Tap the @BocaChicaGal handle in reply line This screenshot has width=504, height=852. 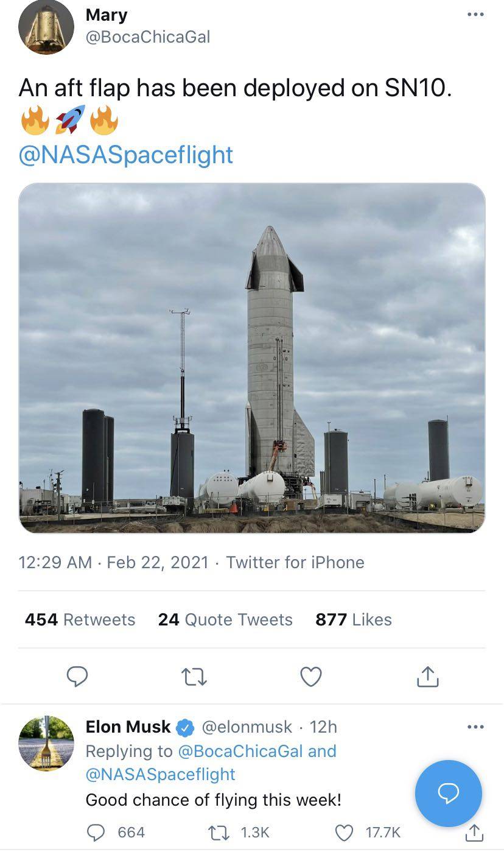click(x=240, y=751)
